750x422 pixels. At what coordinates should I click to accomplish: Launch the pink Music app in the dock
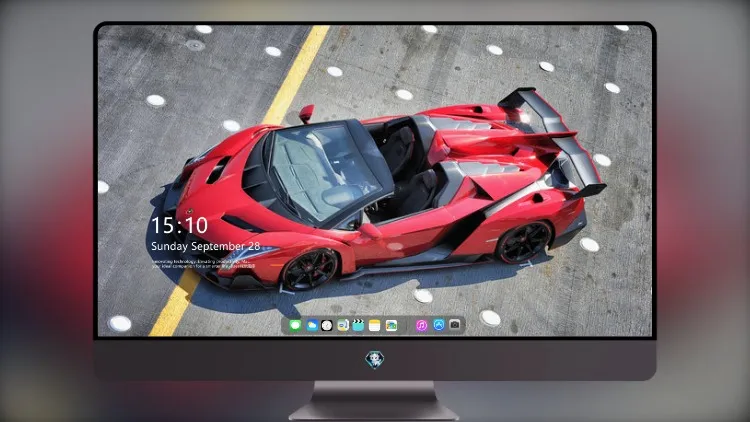pyautogui.click(x=421, y=325)
